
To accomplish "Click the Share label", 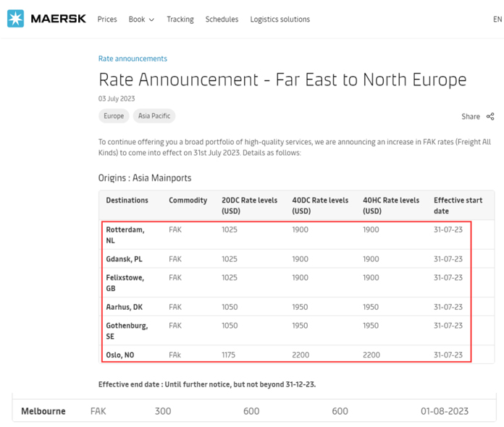I will coord(471,117).
